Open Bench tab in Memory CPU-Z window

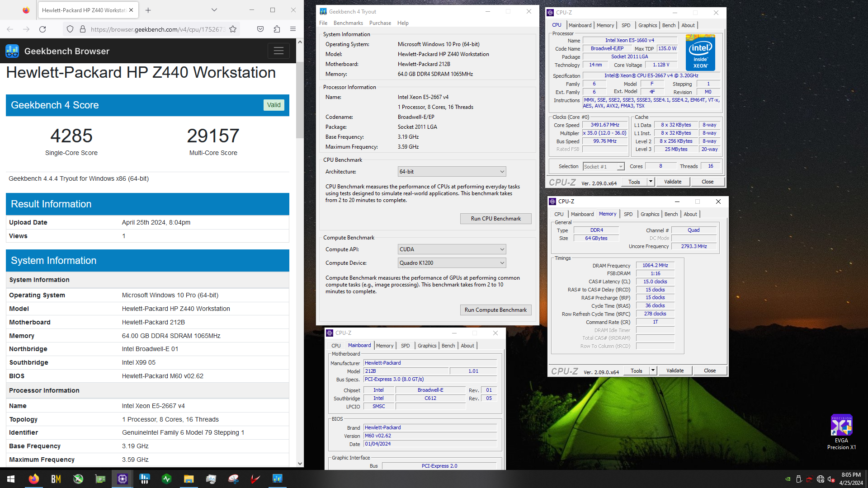tap(671, 214)
